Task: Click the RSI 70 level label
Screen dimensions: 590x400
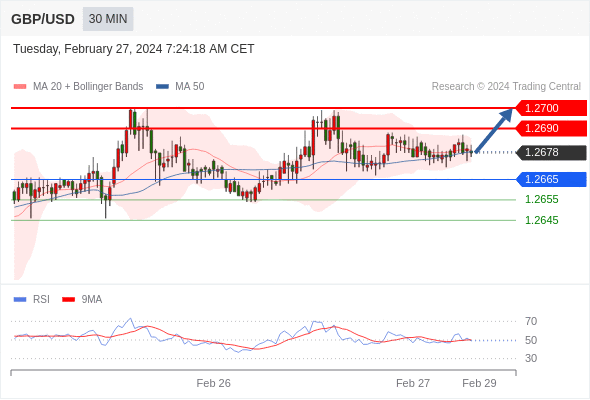Action: (x=531, y=321)
